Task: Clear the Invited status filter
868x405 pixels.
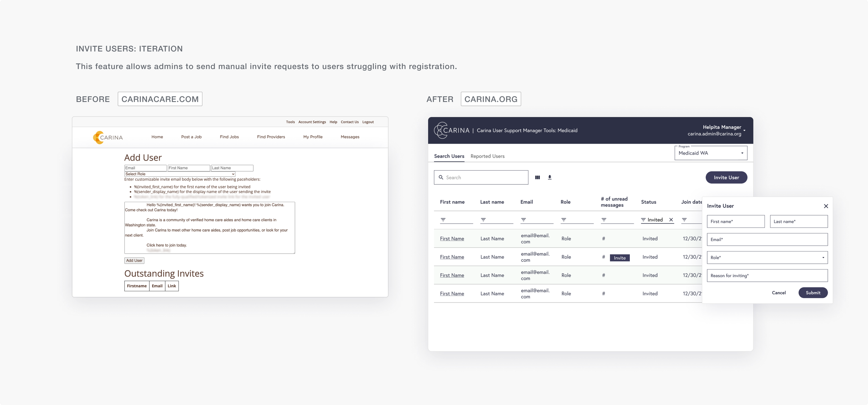Action: click(671, 220)
